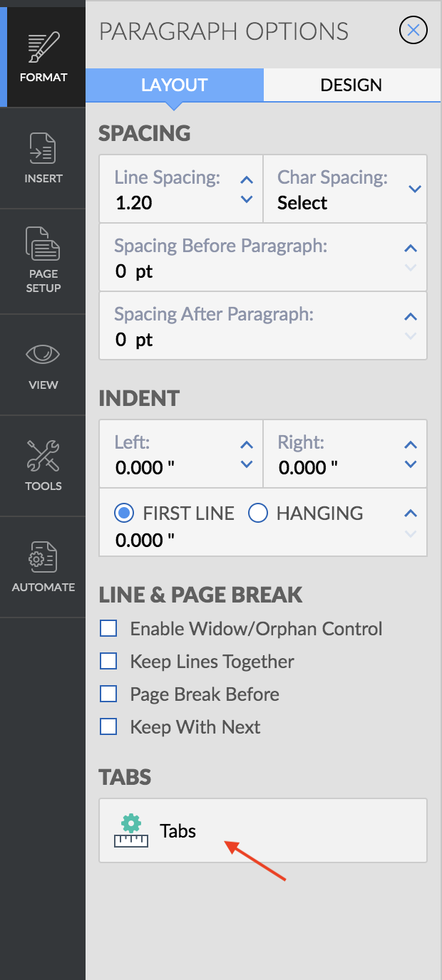Select the Hanging indent radio button
Screen dimensions: 442x980
click(257, 513)
